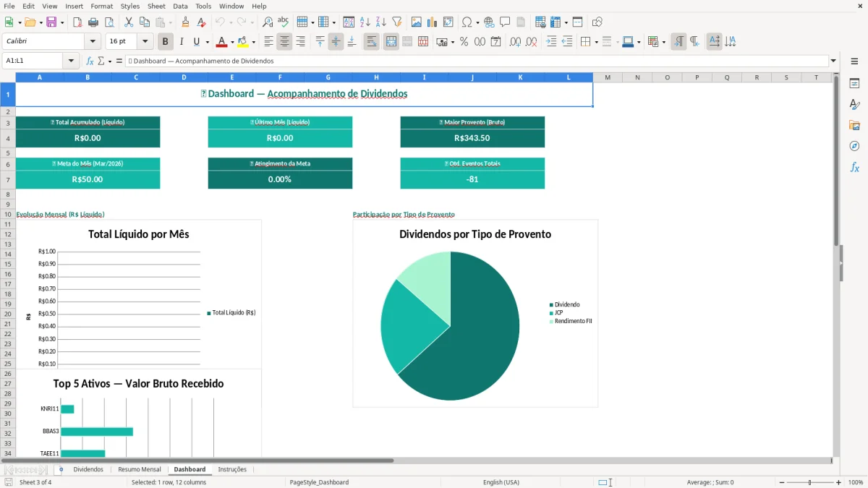Open the sidebar Gallery icon
This screenshot has width=868, height=488.
pos(854,125)
